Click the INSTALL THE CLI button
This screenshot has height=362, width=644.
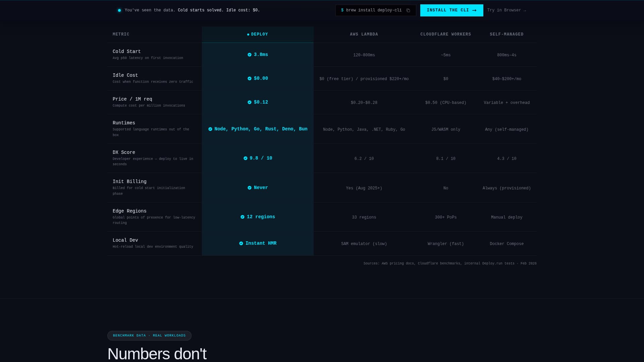451,10
